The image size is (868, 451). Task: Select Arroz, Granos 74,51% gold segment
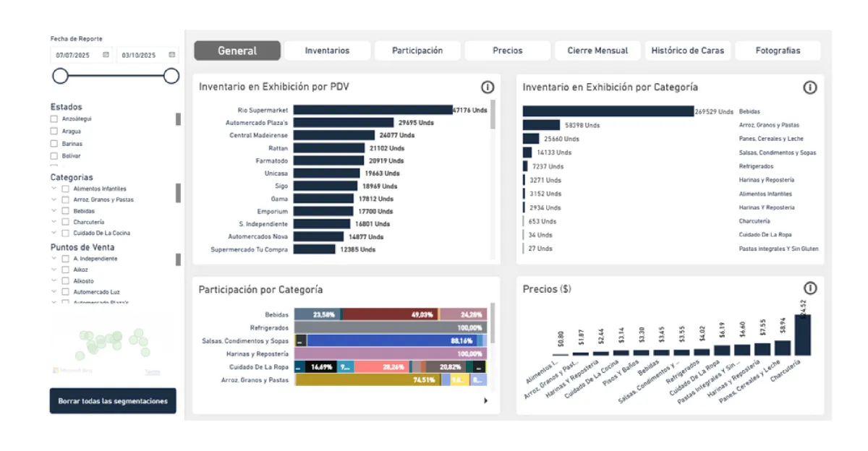[367, 380]
